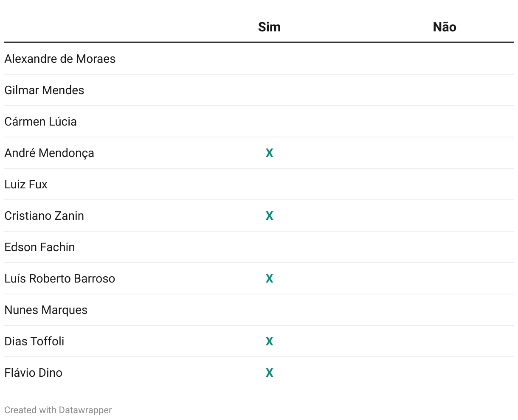Select the Não column header
Viewport: 518px width, 420px height.
coord(445,27)
